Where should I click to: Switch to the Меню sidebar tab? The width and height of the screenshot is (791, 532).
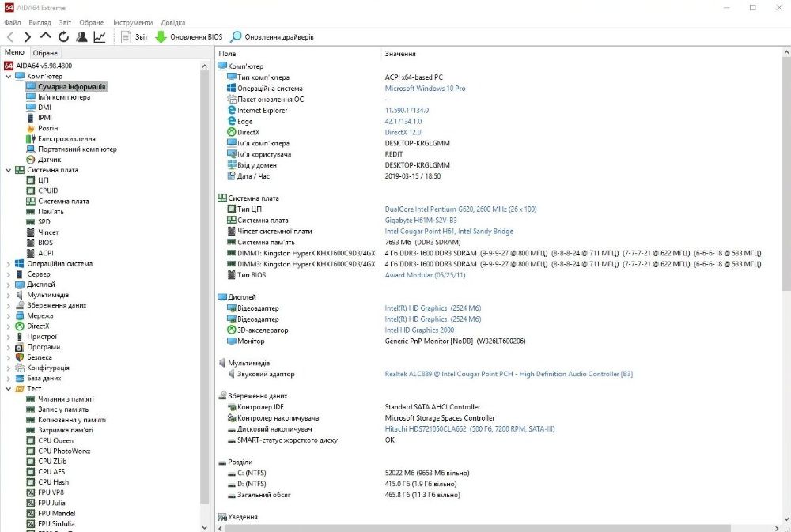click(14, 52)
